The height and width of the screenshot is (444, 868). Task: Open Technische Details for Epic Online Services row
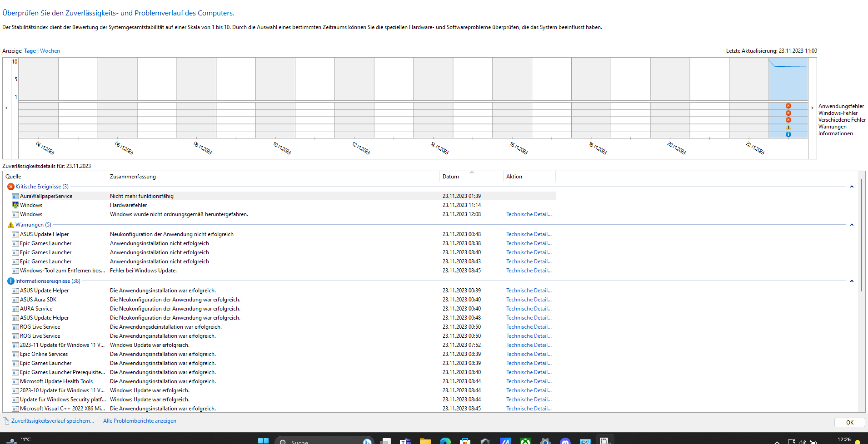point(529,354)
